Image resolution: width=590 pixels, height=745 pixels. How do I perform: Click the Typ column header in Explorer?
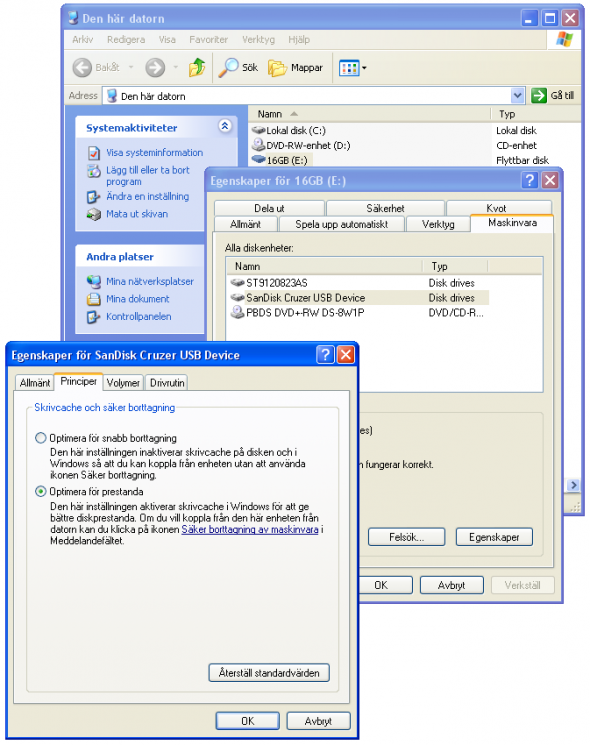coord(535,114)
